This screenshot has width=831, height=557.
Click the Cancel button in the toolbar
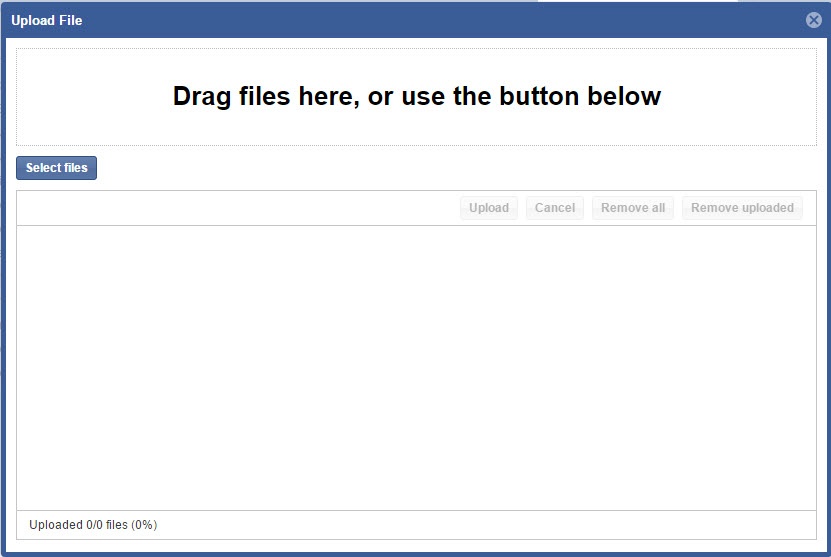coord(554,208)
